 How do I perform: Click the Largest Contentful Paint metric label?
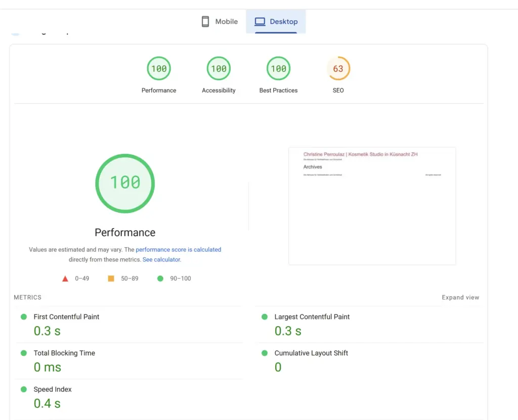click(312, 317)
